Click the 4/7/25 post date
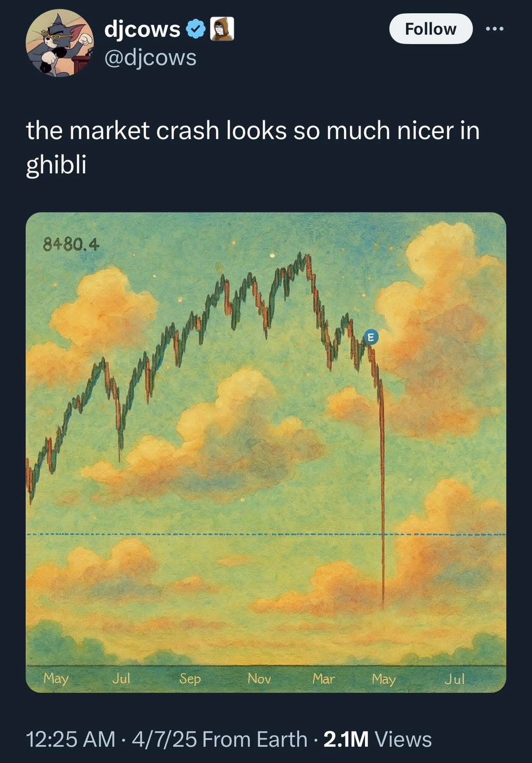 (x=164, y=739)
